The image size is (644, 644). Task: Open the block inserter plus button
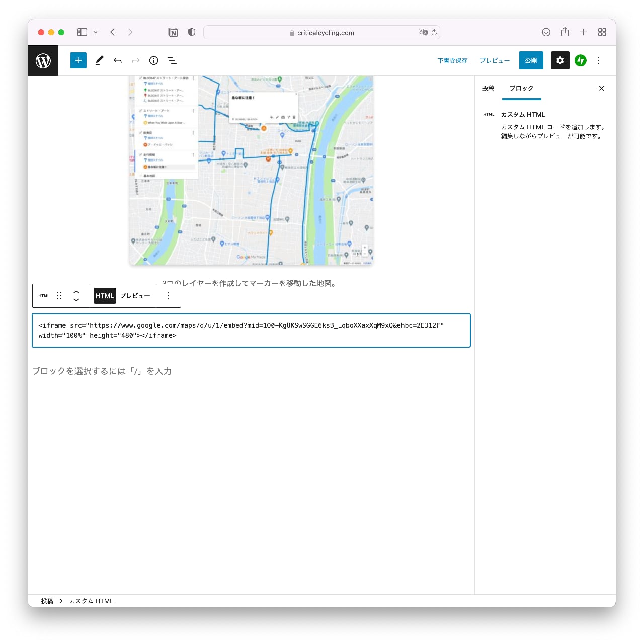tap(78, 60)
